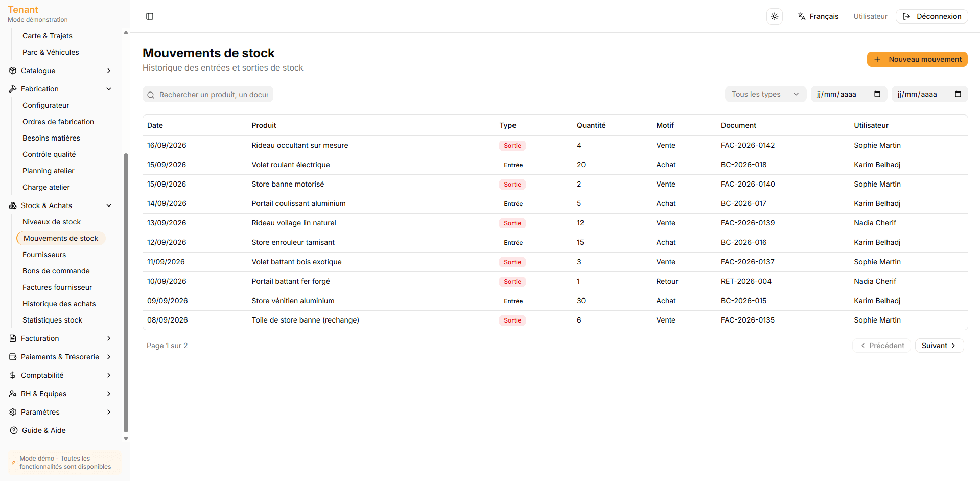980x481 pixels.
Task: Go to the Suivant page
Action: point(939,346)
